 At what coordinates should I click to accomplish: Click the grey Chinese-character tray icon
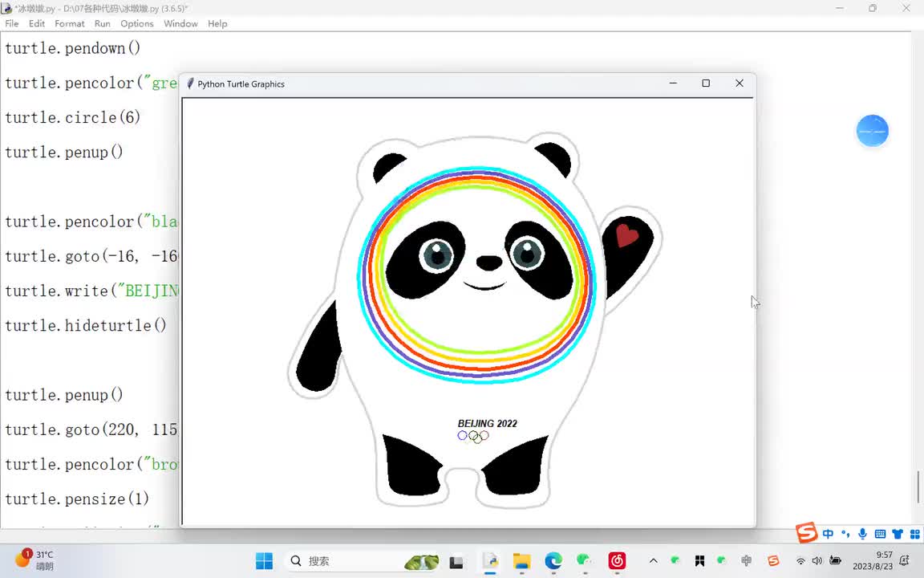pos(746,561)
